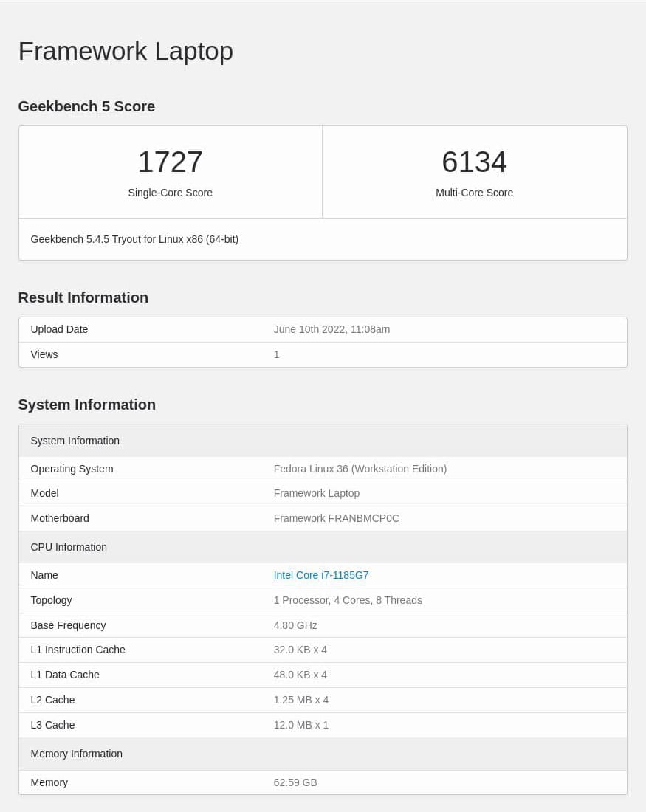Select L3 cache value 12.0 MB x 1
The width and height of the screenshot is (646, 812).
(x=301, y=725)
